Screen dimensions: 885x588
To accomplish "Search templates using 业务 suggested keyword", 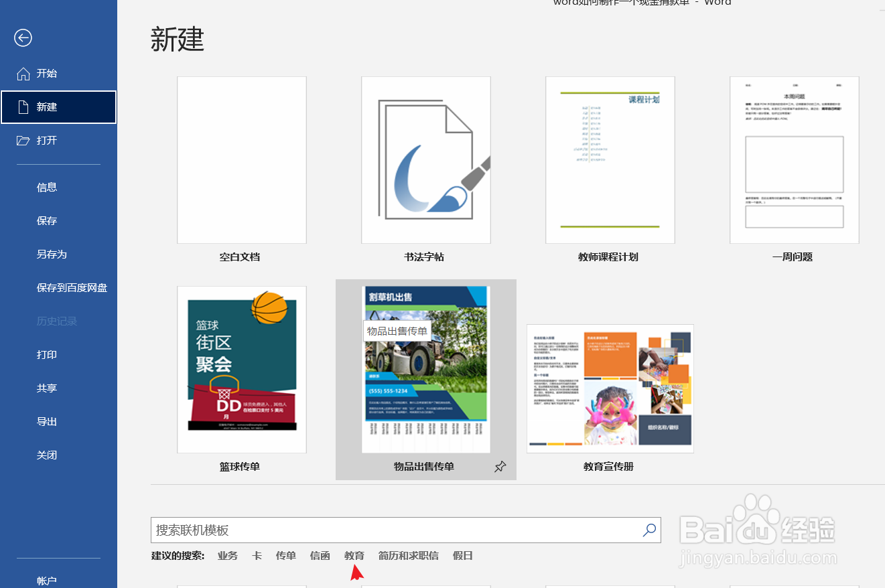I will pos(227,555).
